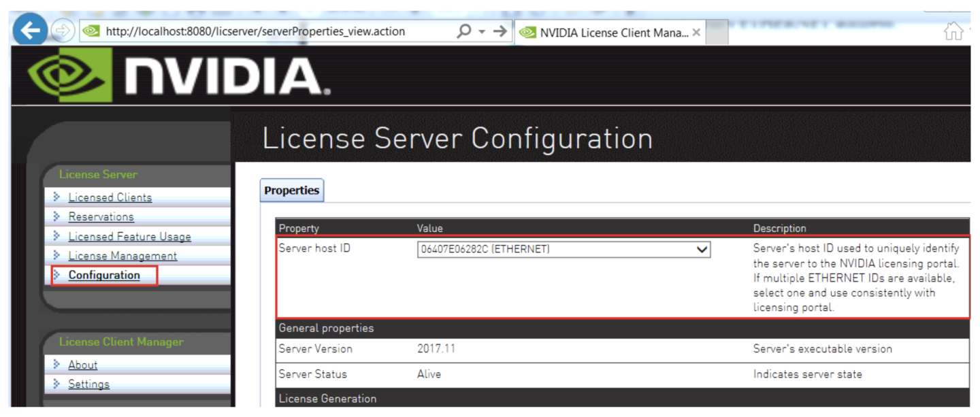Click the browser back arrow button
This screenshot has width=980, height=417.
[29, 31]
